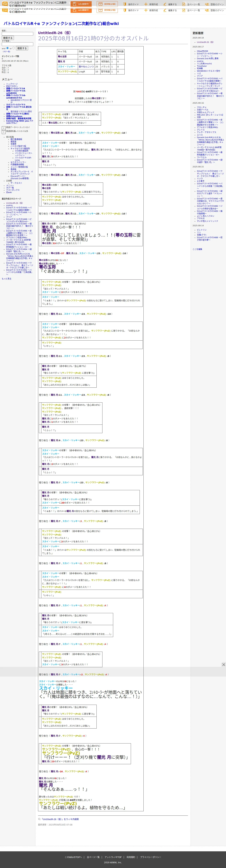Open 直轄Virtualboss in the menu
This screenshot has height=868, width=226.
pos(14,116)
